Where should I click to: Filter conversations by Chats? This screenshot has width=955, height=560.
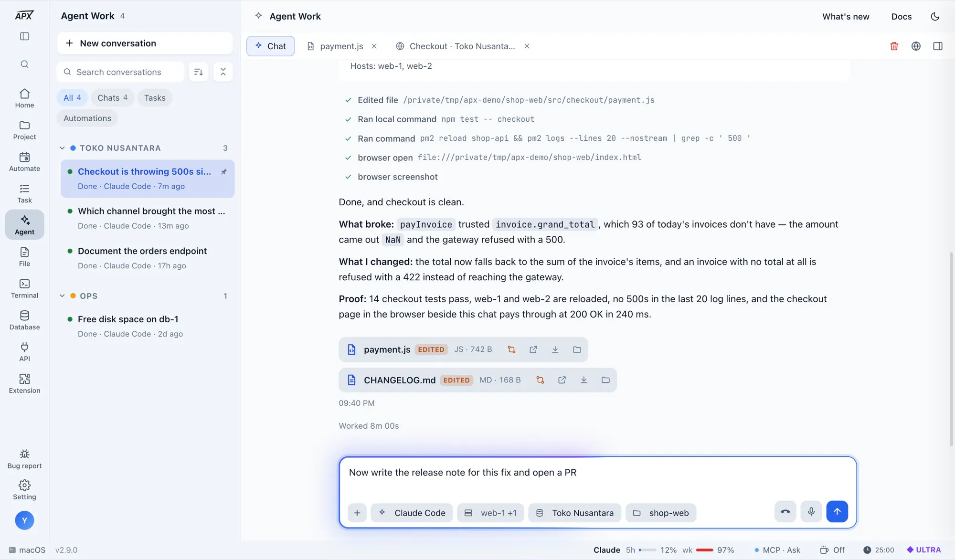point(113,98)
